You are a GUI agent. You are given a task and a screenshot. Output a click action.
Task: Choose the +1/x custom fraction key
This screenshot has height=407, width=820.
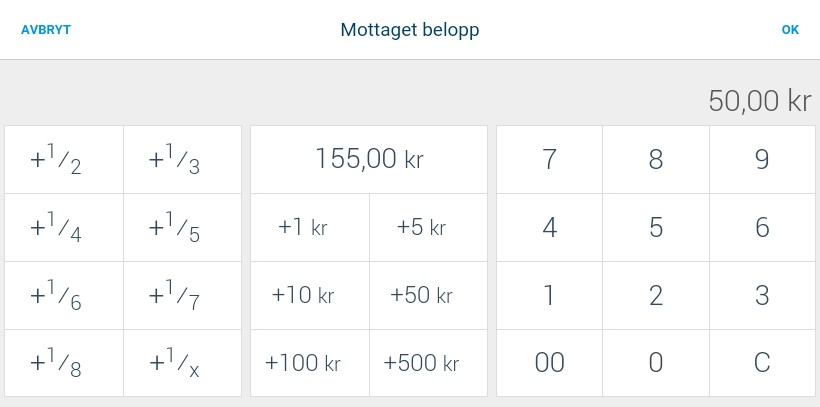183,363
